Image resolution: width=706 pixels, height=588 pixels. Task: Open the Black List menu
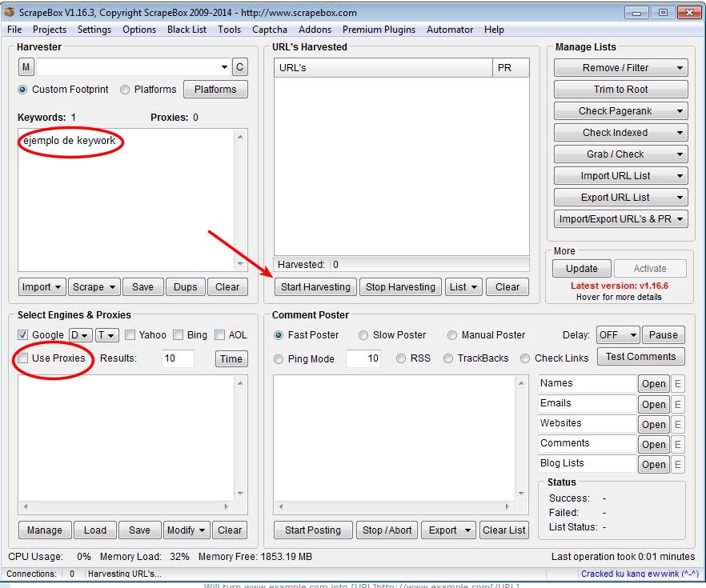(187, 30)
